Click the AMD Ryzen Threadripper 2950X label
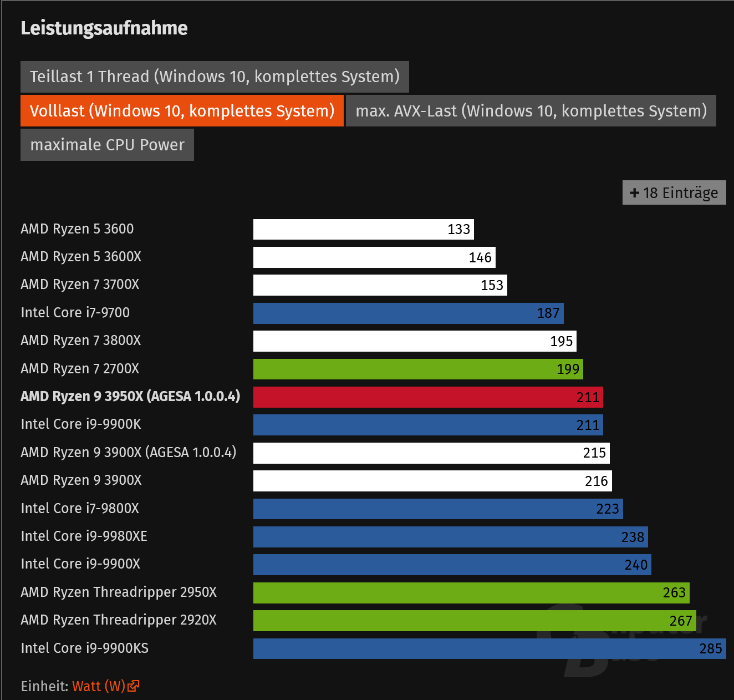 (x=119, y=592)
